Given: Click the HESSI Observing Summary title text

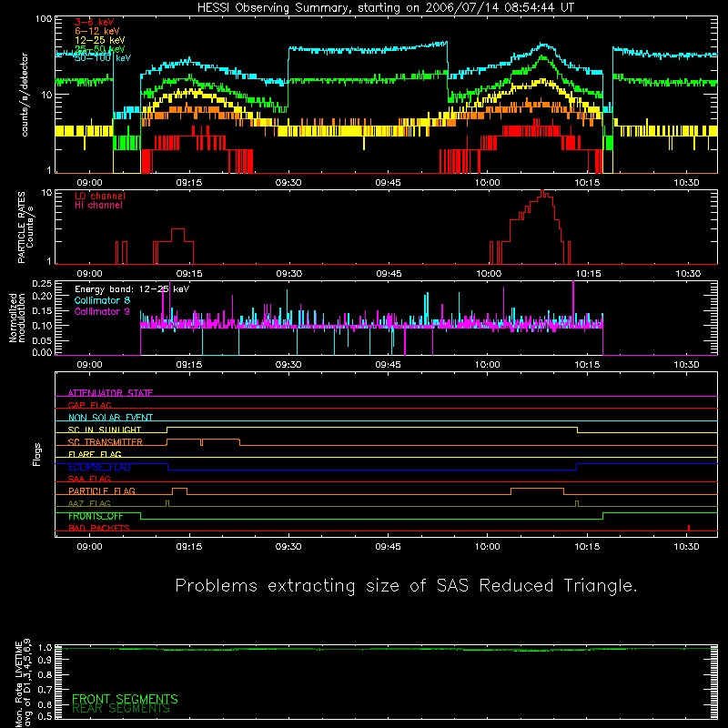Looking at the screenshot, I should [385, 8].
